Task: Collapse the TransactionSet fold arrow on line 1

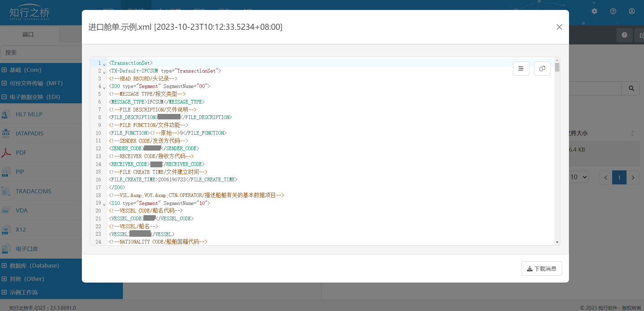Action: coord(104,64)
